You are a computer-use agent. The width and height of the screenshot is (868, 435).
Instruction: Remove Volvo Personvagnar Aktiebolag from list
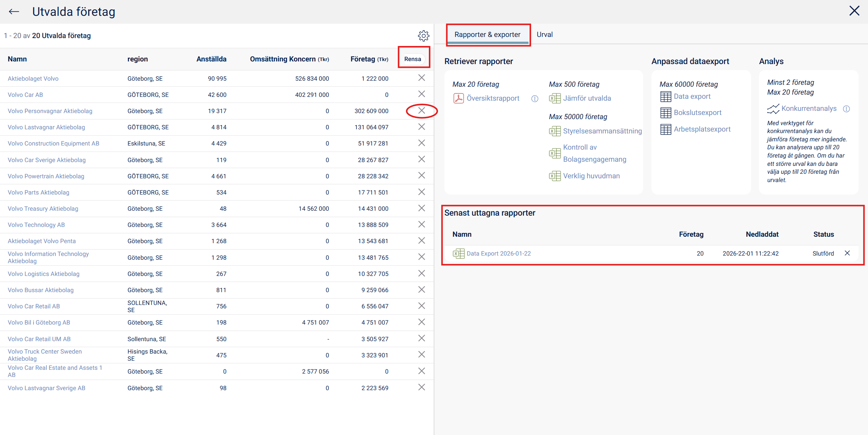pyautogui.click(x=421, y=111)
